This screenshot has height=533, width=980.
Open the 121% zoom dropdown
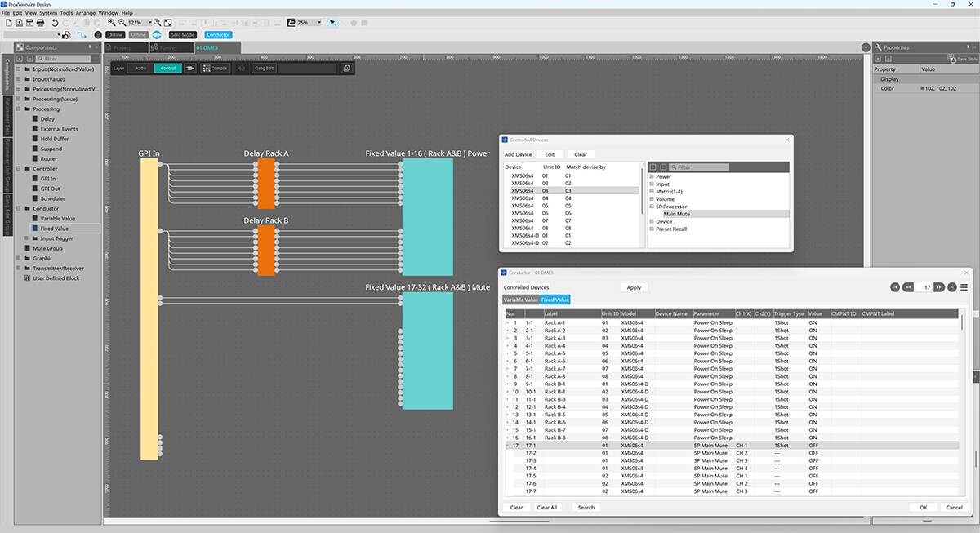pos(150,23)
